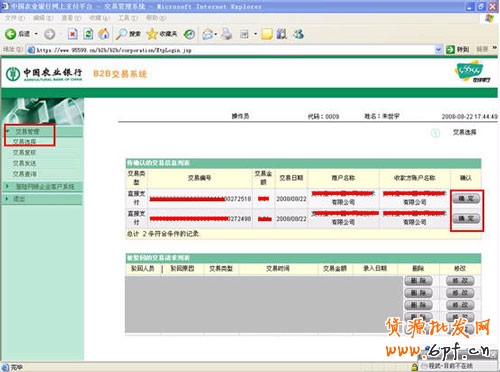This screenshot has width=500, height=372.
Task: Open the 收藏(A) menu
Action: click(100, 18)
